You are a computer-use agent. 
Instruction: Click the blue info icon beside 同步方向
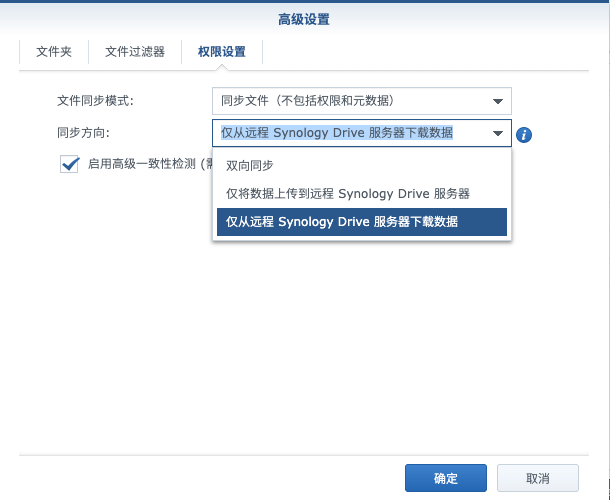pos(524,135)
